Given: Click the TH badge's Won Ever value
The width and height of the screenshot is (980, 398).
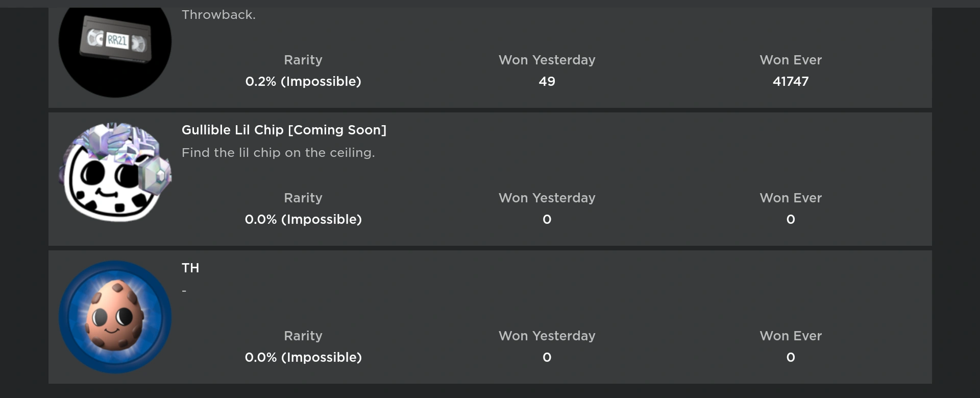Looking at the screenshot, I should 790,357.
